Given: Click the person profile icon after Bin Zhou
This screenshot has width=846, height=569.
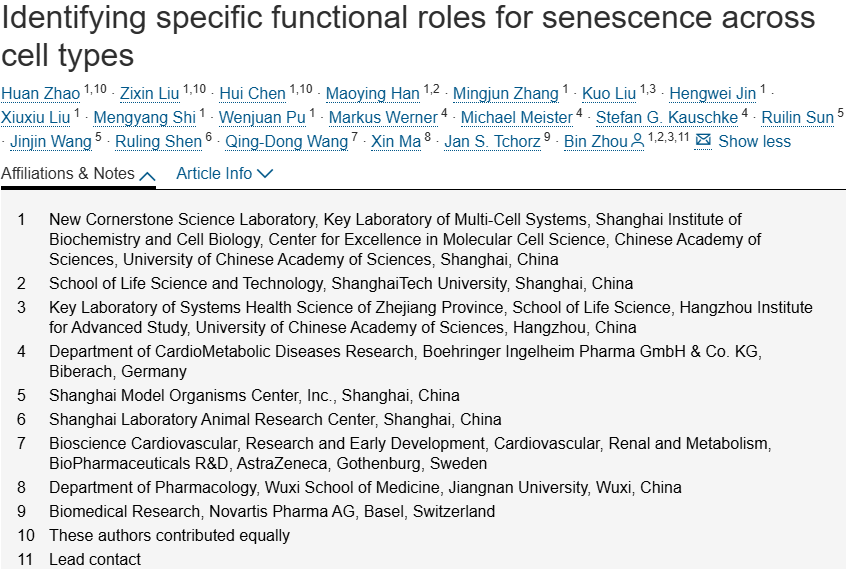Looking at the screenshot, I should coord(637,141).
